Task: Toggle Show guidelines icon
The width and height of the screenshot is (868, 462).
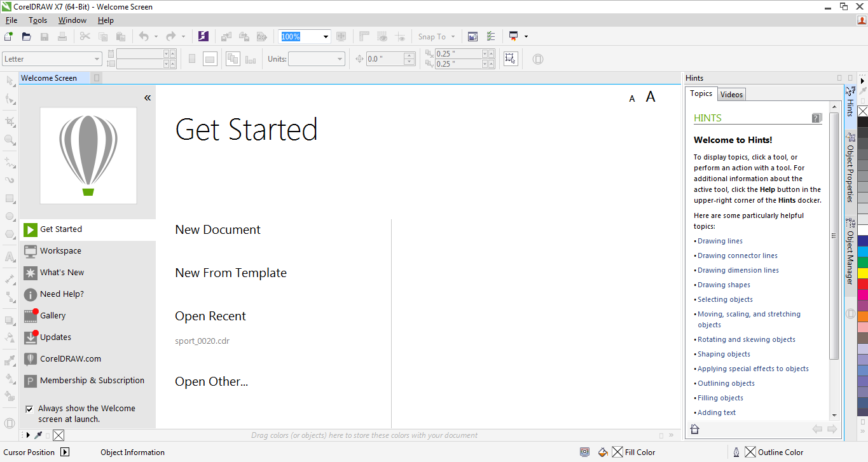Action: [400, 36]
